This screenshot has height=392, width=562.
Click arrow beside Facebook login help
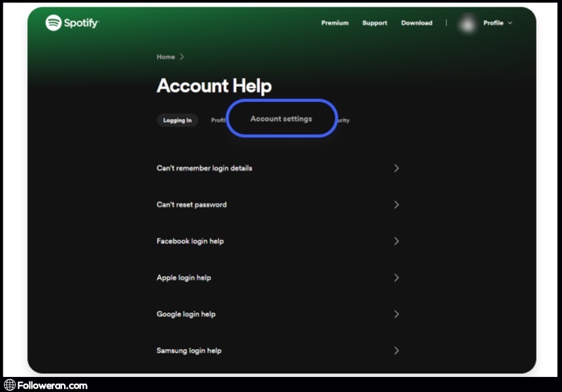click(396, 241)
